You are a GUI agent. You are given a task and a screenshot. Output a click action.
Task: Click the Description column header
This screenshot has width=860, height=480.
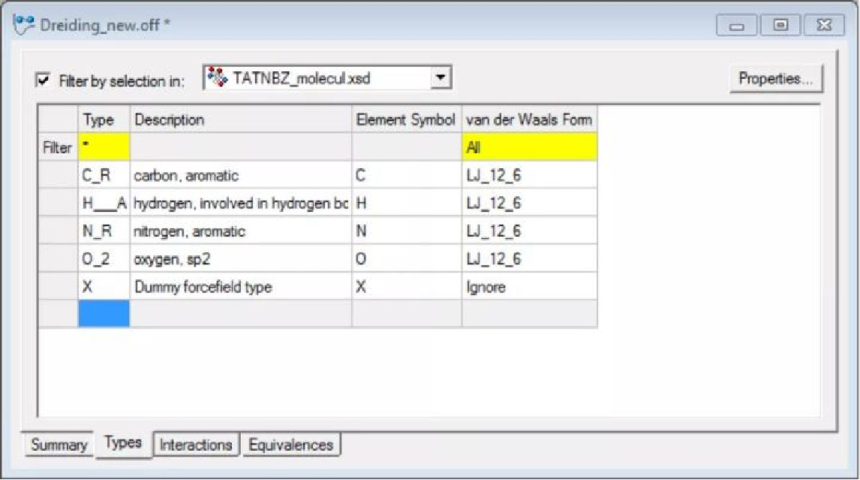(x=240, y=119)
